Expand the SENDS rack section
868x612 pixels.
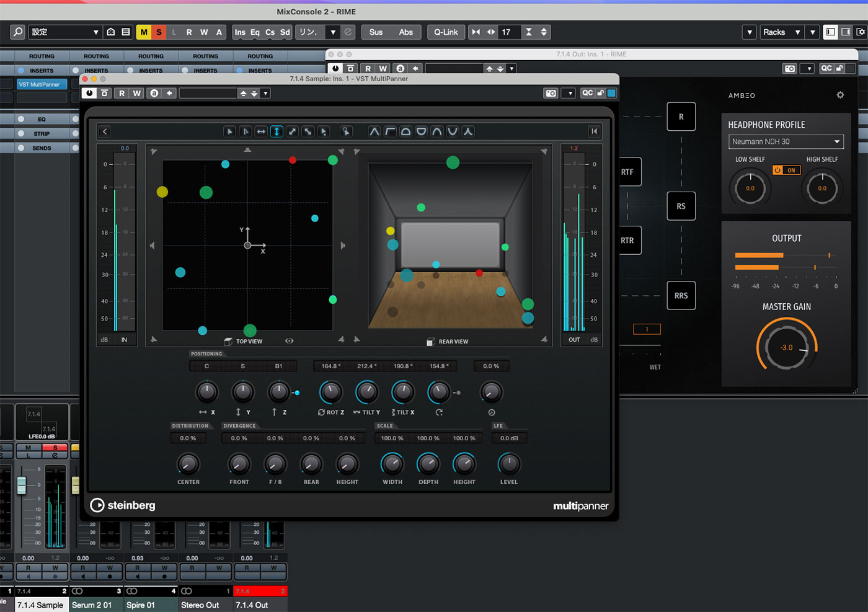click(x=42, y=148)
